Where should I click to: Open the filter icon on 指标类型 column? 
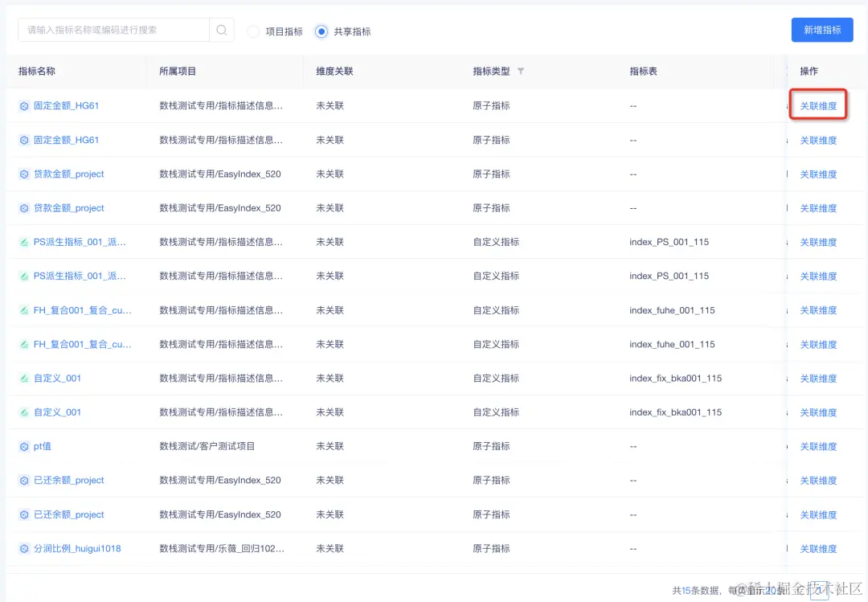click(x=521, y=71)
